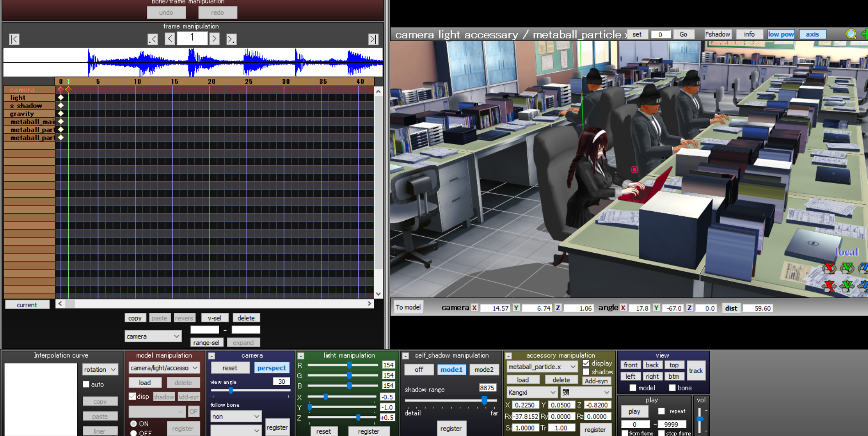
Task: Step back one frame
Action: pyautogui.click(x=170, y=39)
